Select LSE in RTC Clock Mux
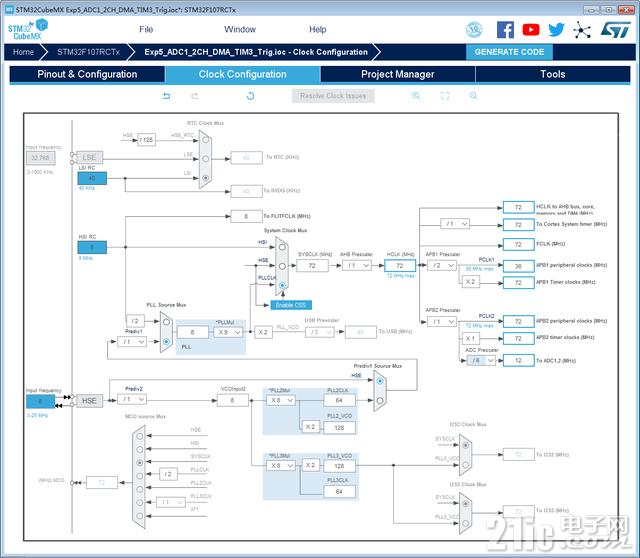 pyautogui.click(x=206, y=159)
